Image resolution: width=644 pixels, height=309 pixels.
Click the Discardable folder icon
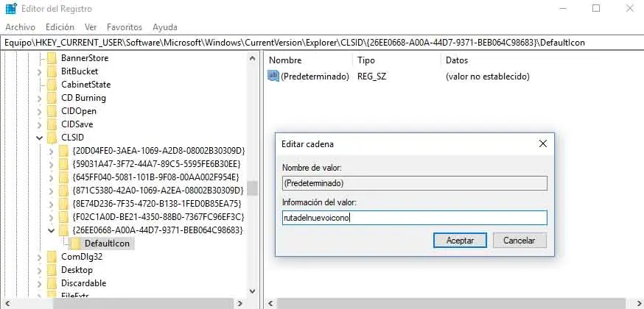52,283
